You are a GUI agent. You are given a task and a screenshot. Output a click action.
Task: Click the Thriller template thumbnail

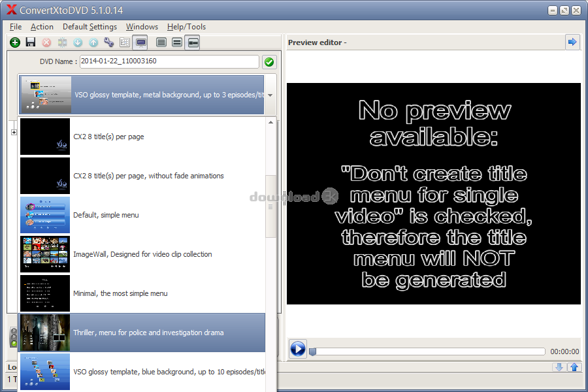45,333
